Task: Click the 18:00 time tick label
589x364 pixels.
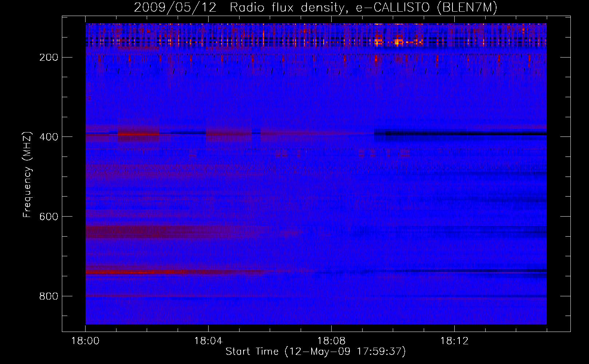Action: [x=85, y=341]
